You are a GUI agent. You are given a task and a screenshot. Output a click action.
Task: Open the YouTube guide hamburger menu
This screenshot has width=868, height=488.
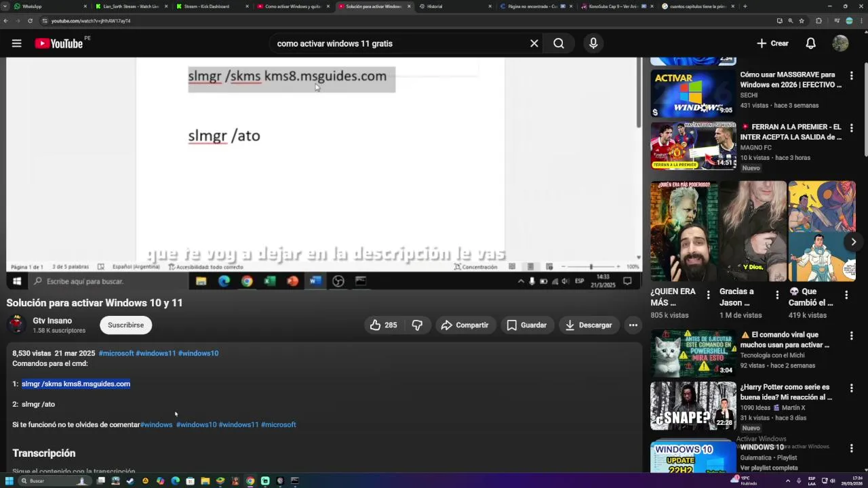pos(16,43)
